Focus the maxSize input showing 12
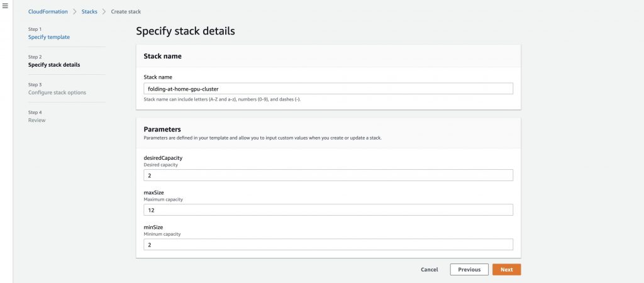644x283 pixels. [328, 209]
